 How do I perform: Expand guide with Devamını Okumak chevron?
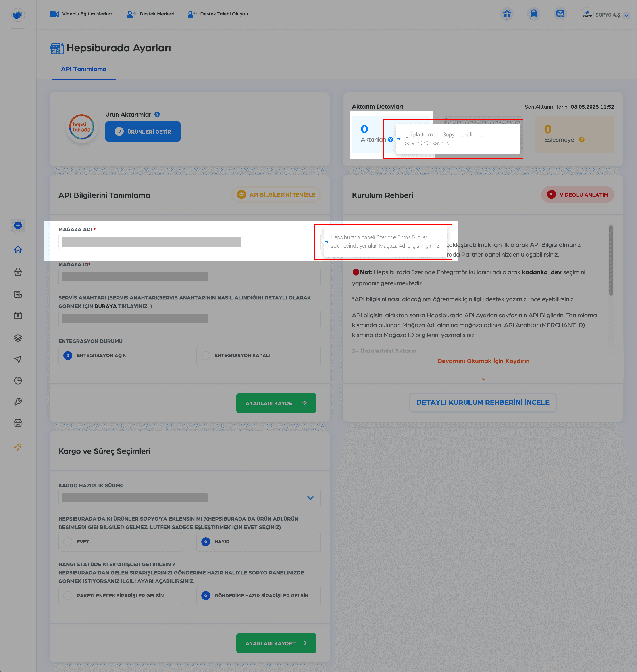(x=483, y=379)
